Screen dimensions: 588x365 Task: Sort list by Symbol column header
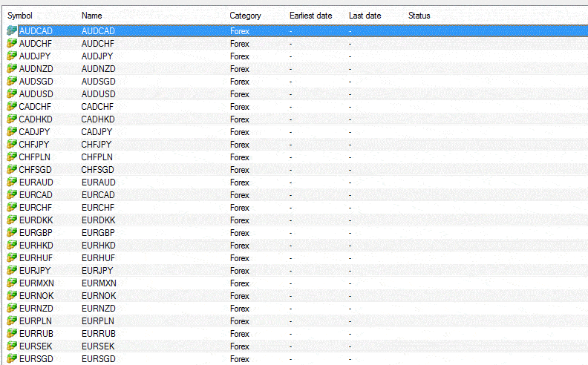20,16
